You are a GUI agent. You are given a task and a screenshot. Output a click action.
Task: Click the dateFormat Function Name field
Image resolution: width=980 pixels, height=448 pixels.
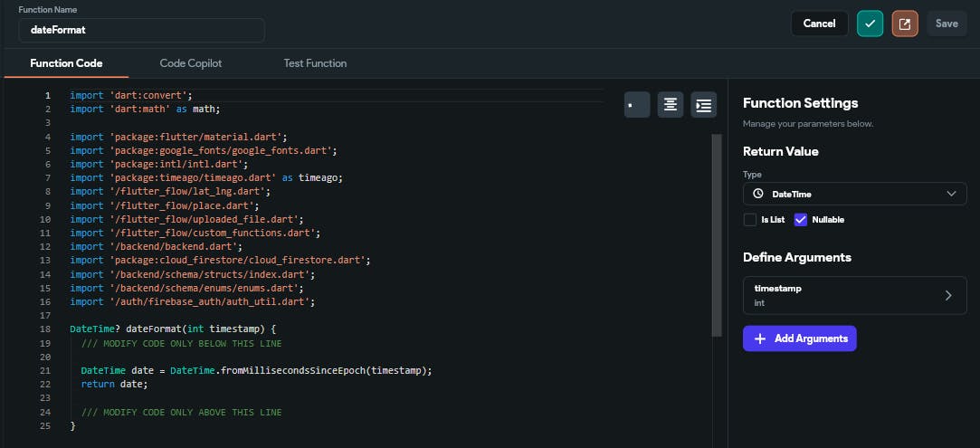141,30
